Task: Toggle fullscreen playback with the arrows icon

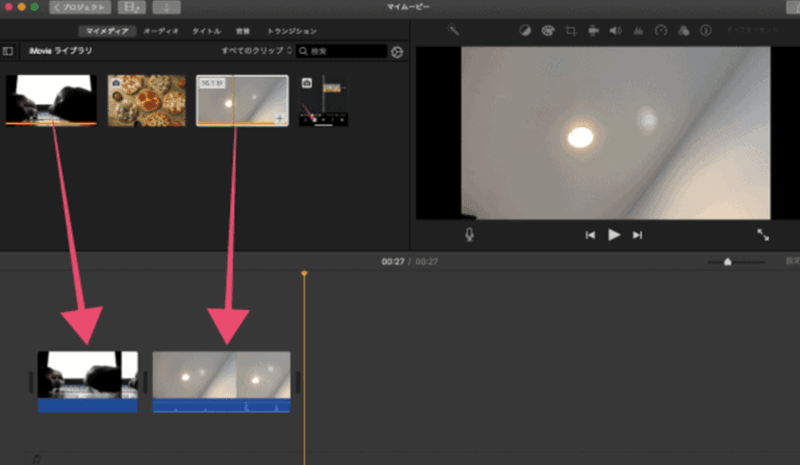Action: 763,234
